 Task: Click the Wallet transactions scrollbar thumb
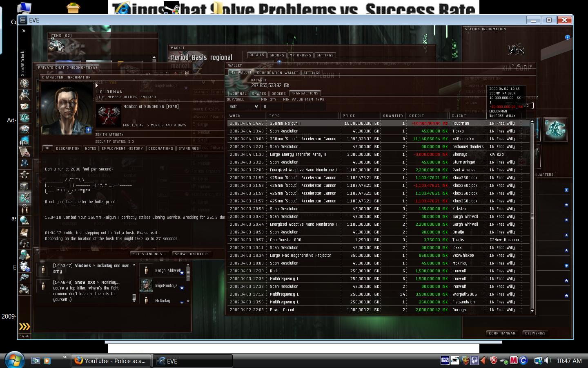[x=532, y=215]
